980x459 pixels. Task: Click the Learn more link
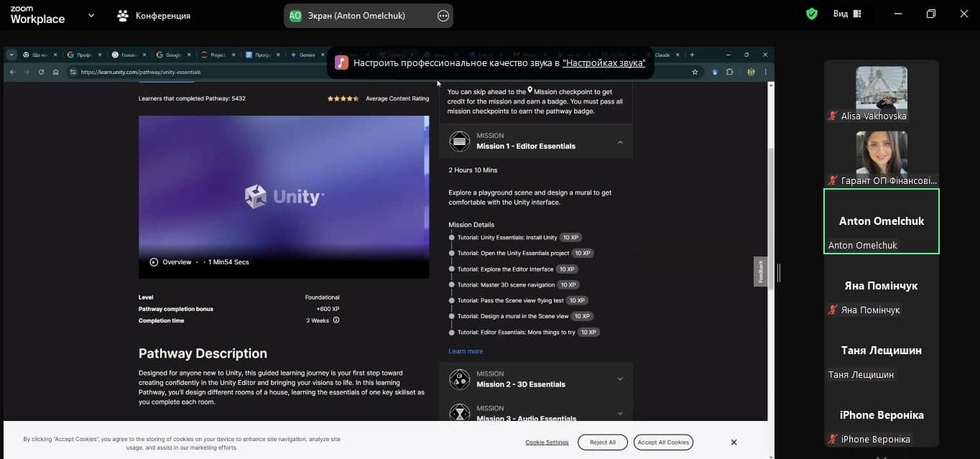[x=466, y=351]
